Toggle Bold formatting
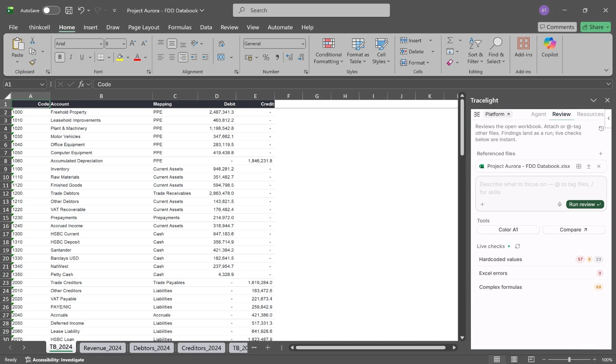 60,57
